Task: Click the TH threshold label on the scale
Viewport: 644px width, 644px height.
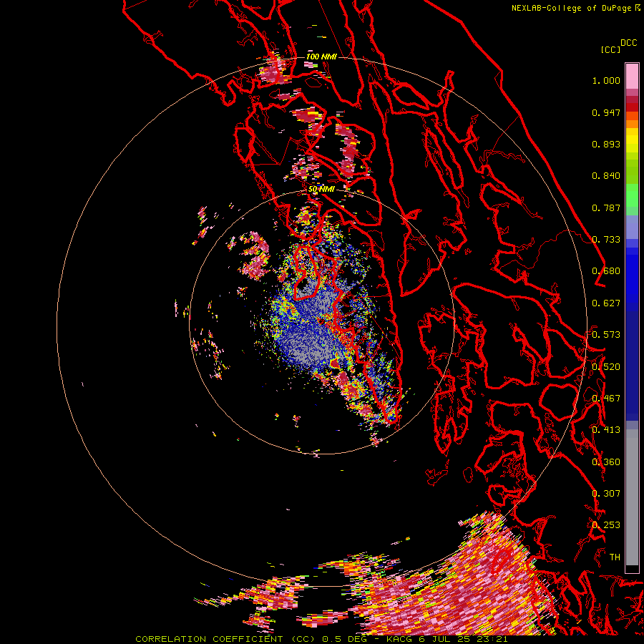Action: pyautogui.click(x=615, y=557)
